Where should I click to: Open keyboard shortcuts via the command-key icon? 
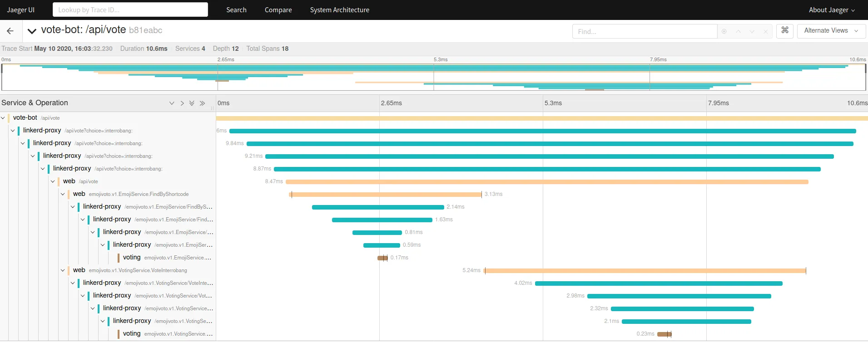pyautogui.click(x=784, y=31)
